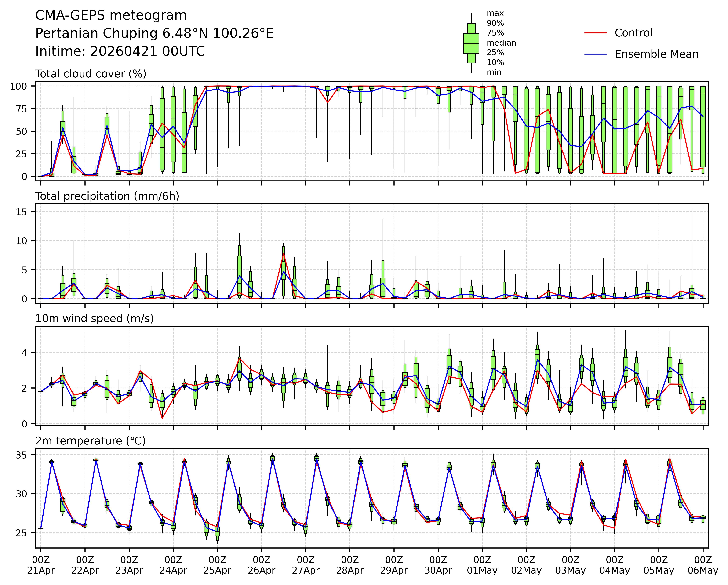Click the '10m wind speed (m/s)' panel title
The height and width of the screenshot is (585, 728).
click(94, 318)
